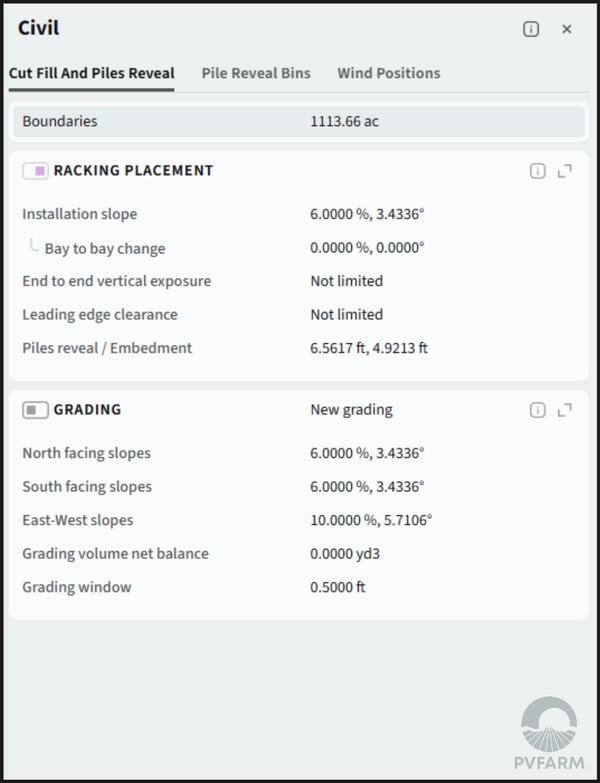Edit the Installation slope value

(367, 214)
